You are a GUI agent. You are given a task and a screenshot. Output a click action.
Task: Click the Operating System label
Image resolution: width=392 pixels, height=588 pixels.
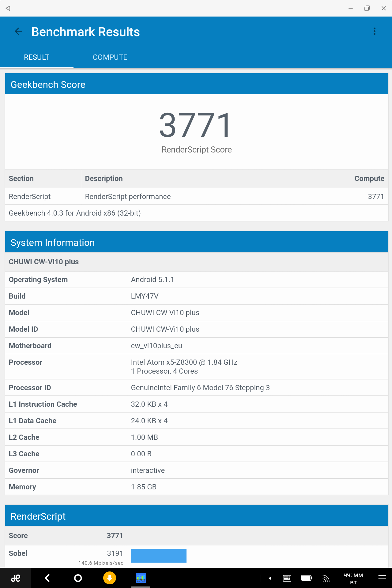38,280
